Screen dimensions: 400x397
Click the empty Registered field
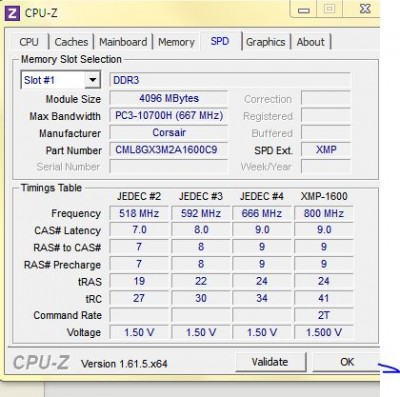point(326,116)
